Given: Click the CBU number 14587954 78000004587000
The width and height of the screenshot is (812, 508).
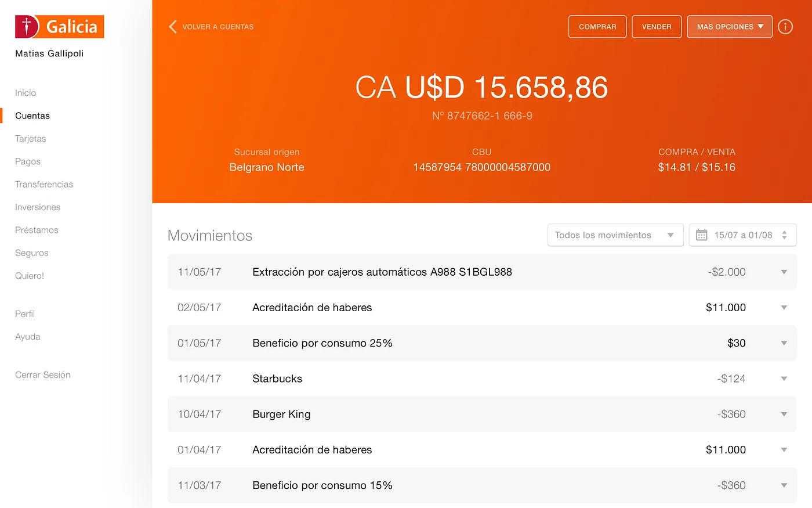Looking at the screenshot, I should [x=481, y=167].
